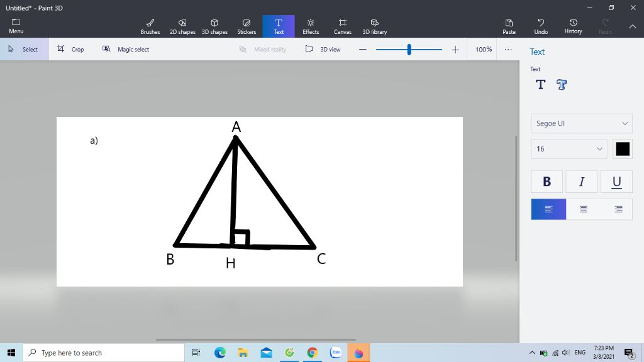The width and height of the screenshot is (644, 362).
Task: Choose the Crop tool
Action: (70, 49)
